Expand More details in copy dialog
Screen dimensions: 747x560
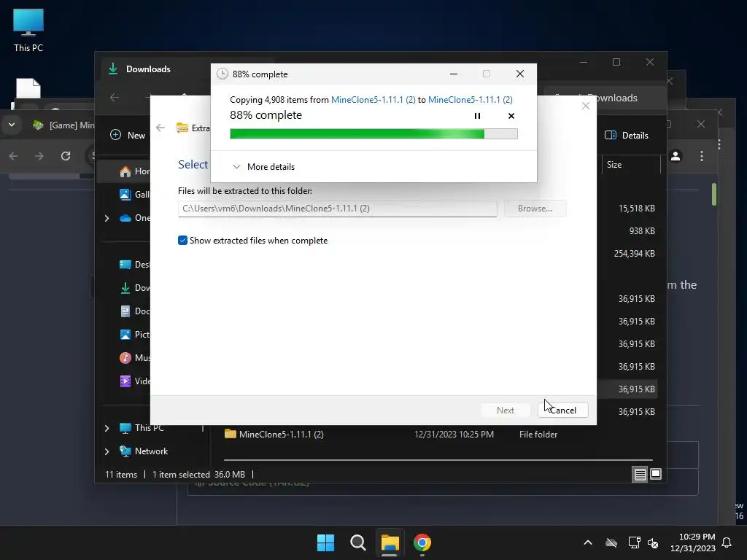pos(263,167)
